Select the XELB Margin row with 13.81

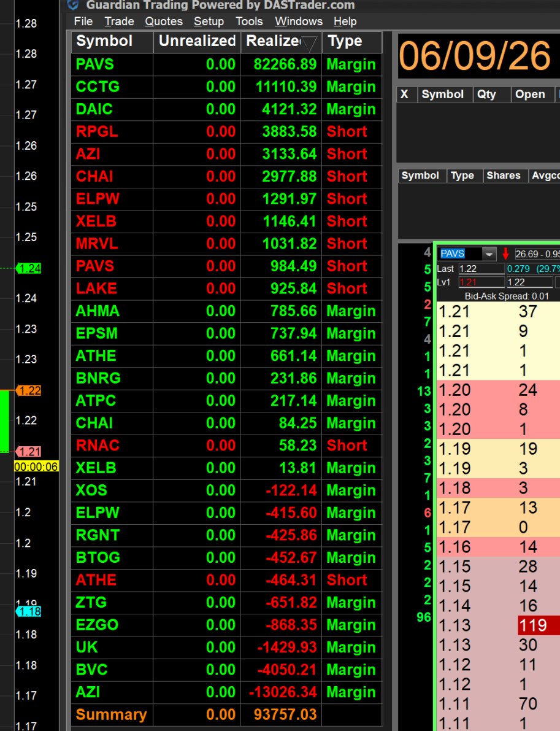pos(226,468)
